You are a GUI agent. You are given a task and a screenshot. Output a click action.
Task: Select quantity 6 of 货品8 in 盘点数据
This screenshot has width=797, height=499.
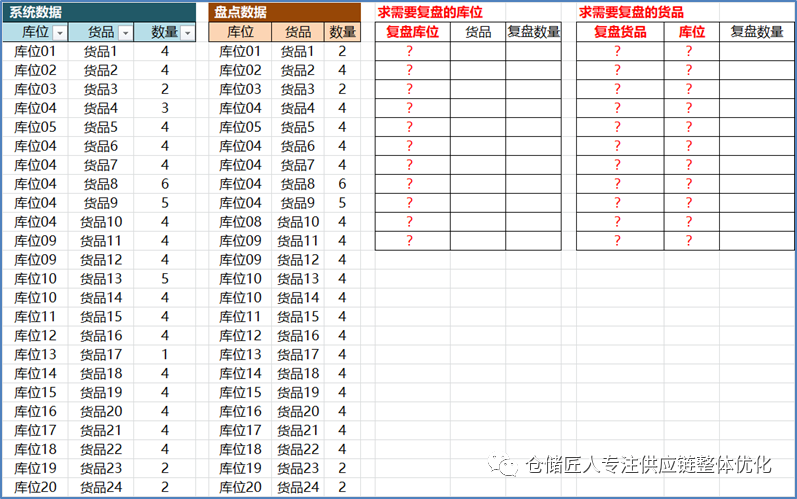[x=342, y=184]
